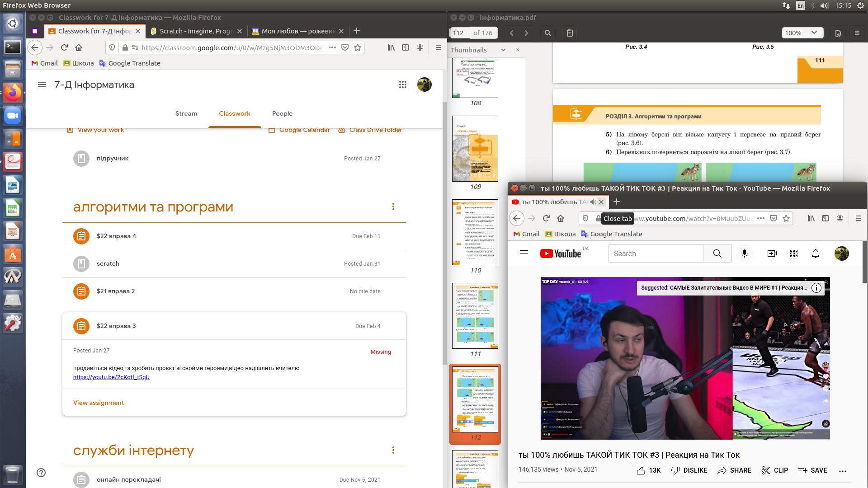Bookmark the Classroom page with star
The height and width of the screenshot is (488, 868).
coord(358,47)
